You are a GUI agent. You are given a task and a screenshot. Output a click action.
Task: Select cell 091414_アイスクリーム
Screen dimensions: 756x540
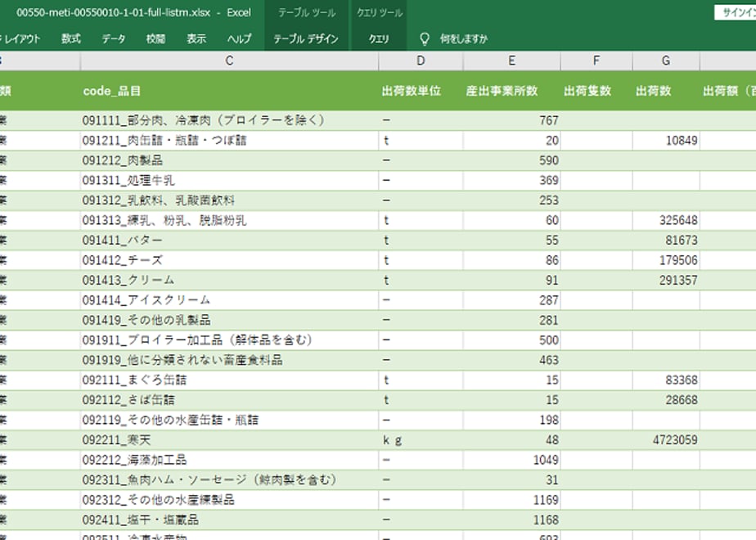[229, 300]
